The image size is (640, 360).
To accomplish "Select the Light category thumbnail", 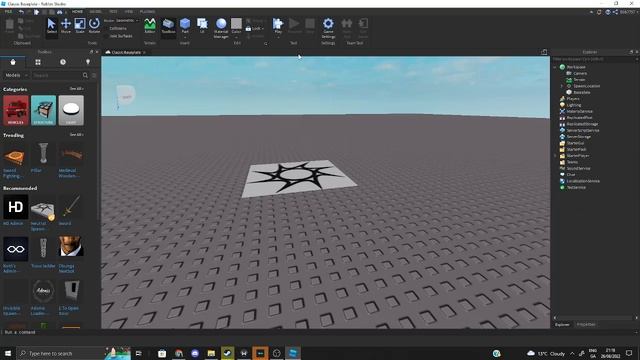I will pyautogui.click(x=71, y=110).
